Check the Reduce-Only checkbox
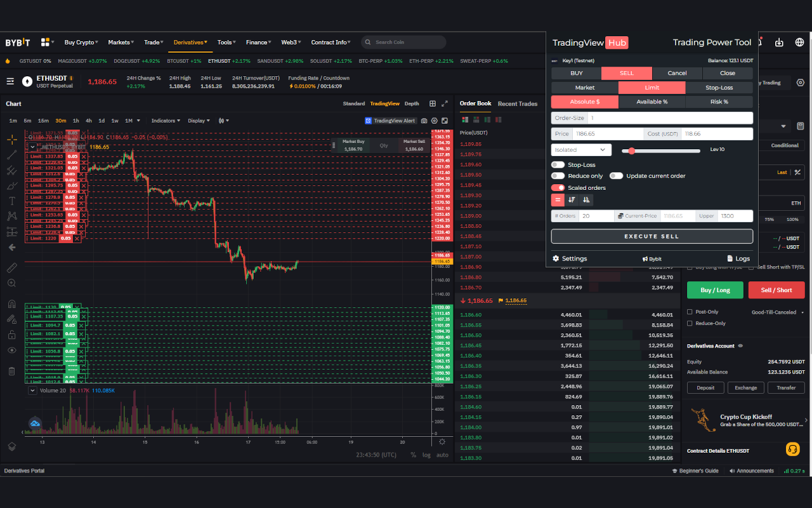812x508 pixels. [690, 323]
